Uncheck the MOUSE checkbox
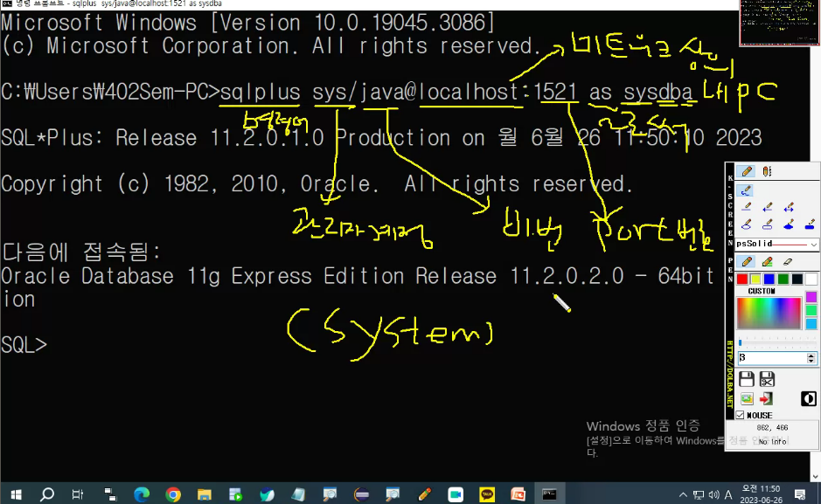 click(741, 415)
